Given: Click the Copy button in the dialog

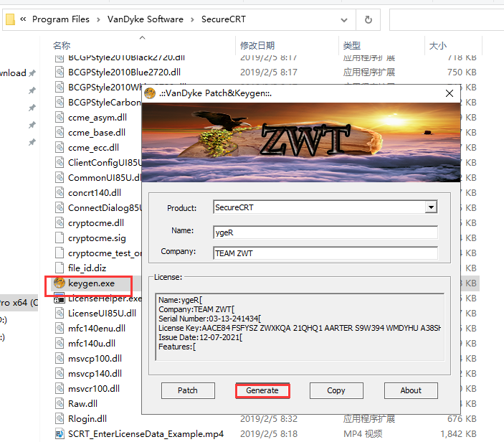Looking at the screenshot, I should 336,390.
